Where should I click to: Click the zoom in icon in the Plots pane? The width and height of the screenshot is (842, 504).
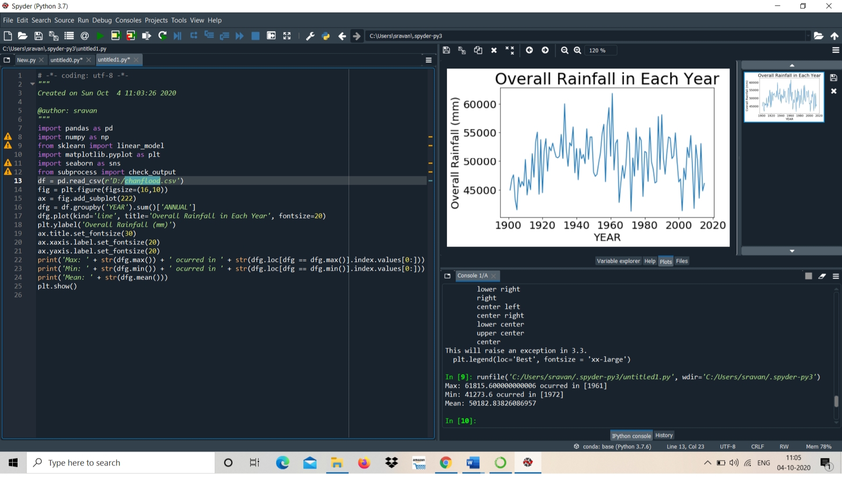point(577,50)
